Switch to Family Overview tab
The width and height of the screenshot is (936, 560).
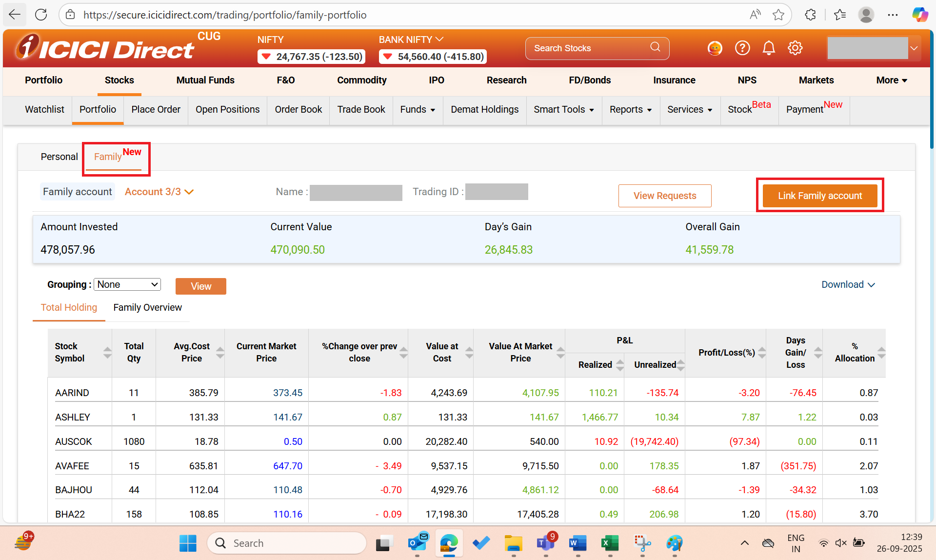tap(147, 307)
